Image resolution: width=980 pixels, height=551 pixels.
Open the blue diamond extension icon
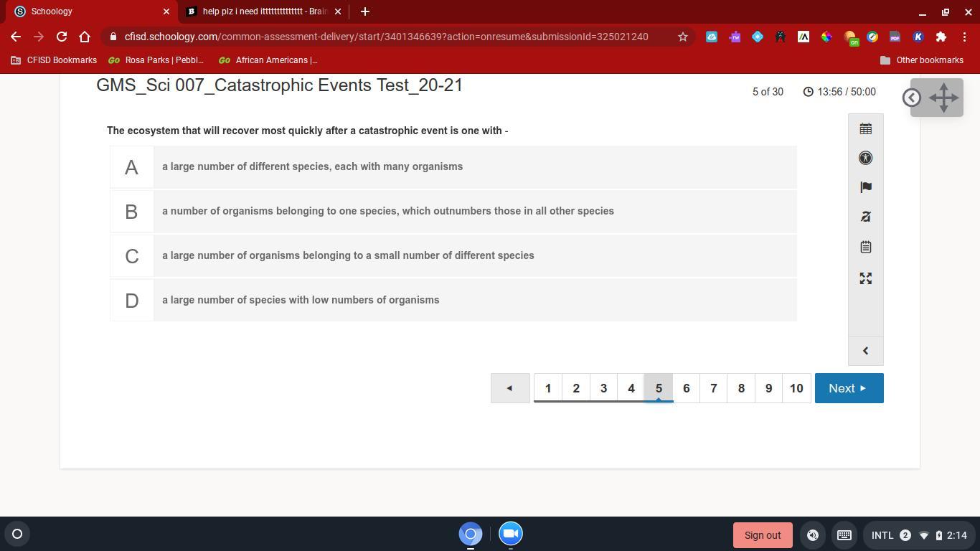tap(758, 37)
